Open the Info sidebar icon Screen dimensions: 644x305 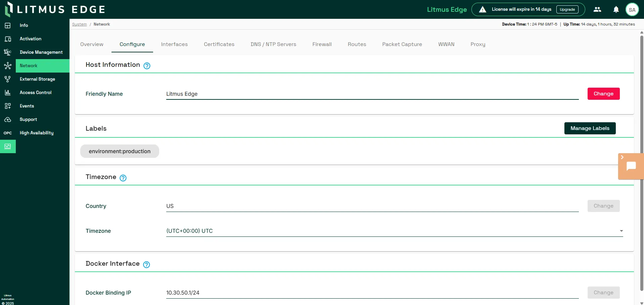click(8, 26)
